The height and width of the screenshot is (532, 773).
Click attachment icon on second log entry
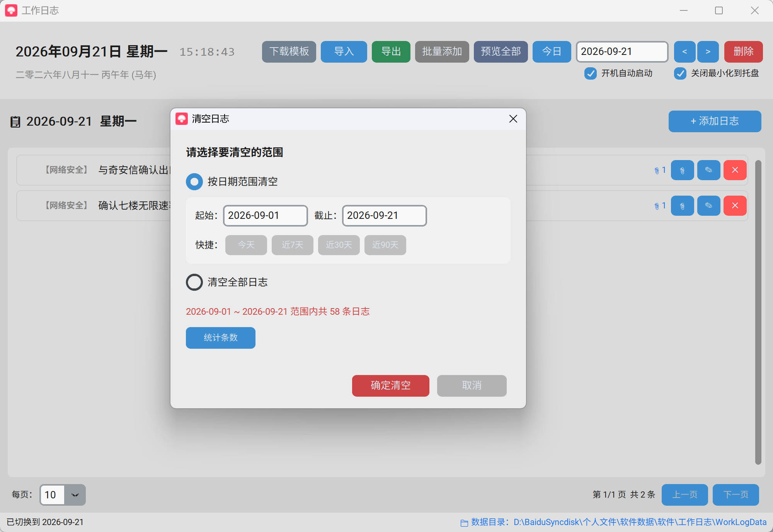pyautogui.click(x=682, y=206)
